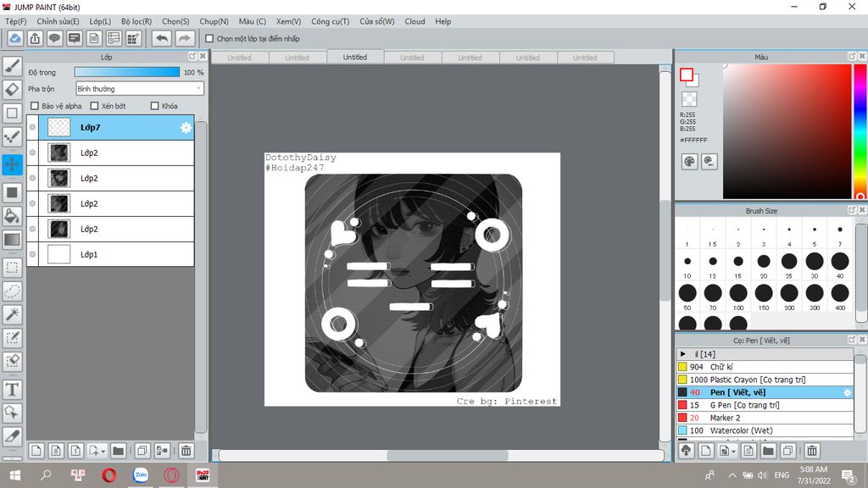Click the Undo arrow
Image resolution: width=868 pixels, height=488 pixels.
click(162, 39)
